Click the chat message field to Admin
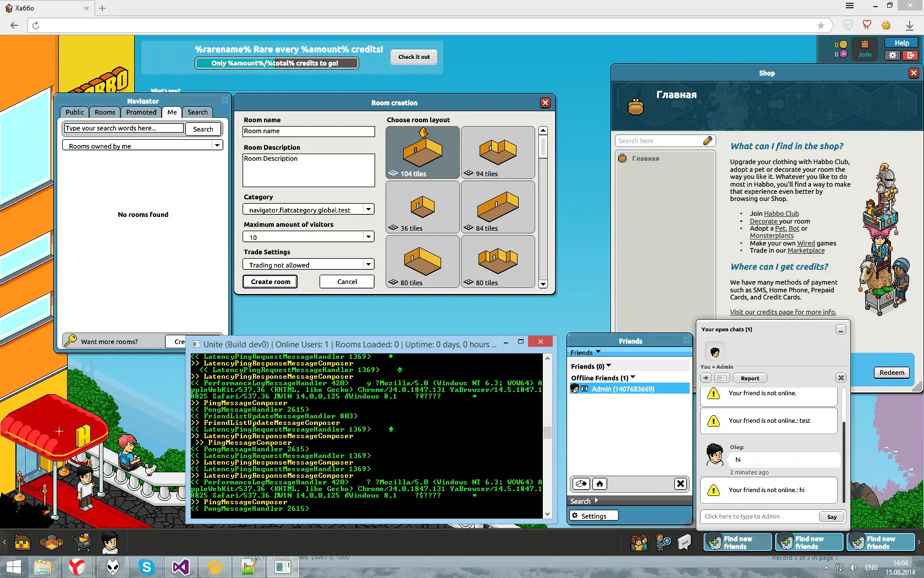 pyautogui.click(x=760, y=516)
